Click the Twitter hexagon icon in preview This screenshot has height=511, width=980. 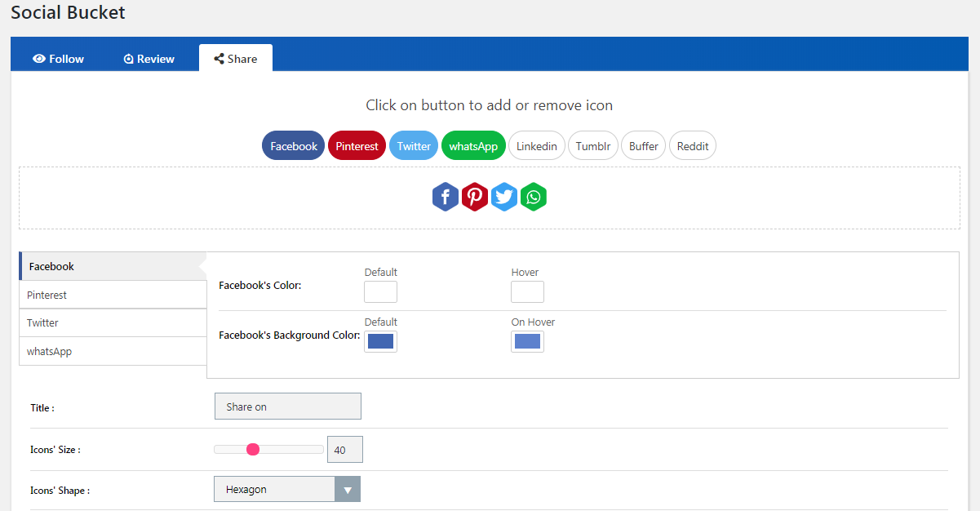click(x=504, y=197)
